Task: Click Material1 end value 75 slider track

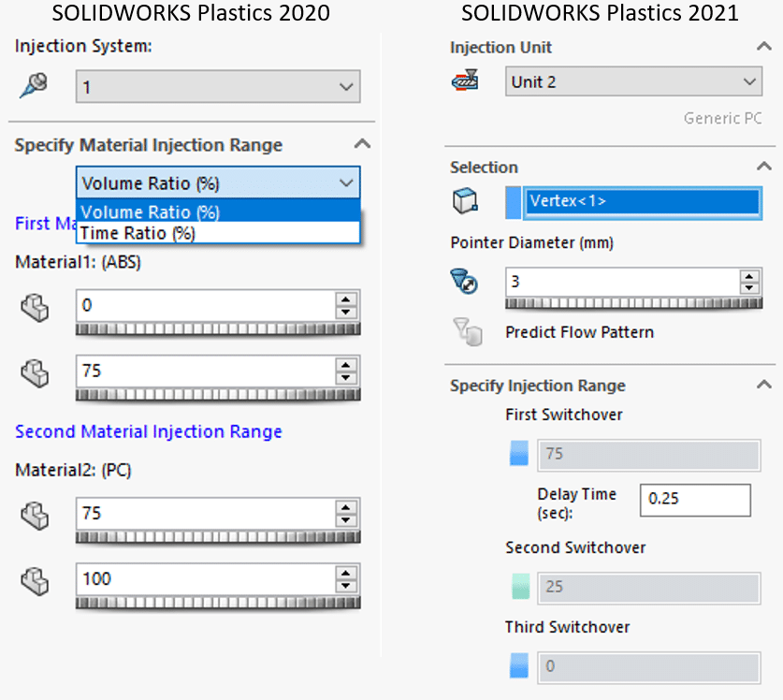Action: pos(218,395)
